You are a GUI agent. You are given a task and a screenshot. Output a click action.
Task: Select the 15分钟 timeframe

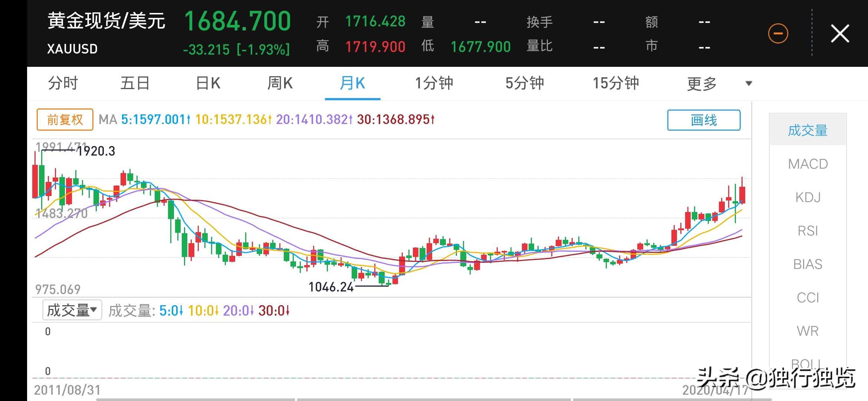click(616, 84)
